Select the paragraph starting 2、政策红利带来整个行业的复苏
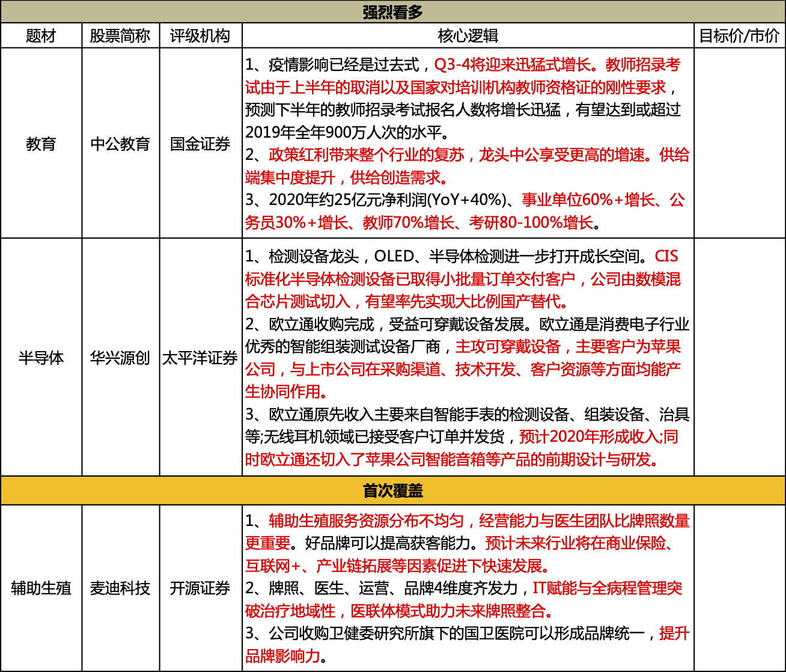 point(467,166)
